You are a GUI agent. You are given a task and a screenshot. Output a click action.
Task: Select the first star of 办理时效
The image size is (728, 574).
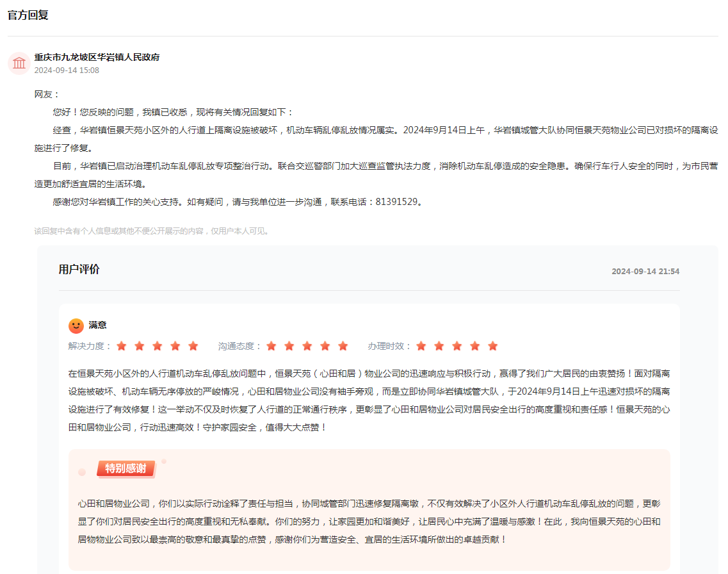point(421,345)
